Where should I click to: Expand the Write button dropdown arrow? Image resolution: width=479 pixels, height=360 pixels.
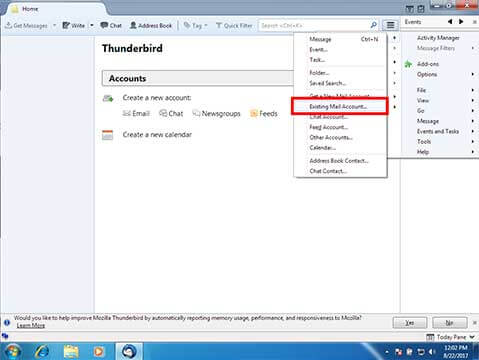tap(92, 25)
